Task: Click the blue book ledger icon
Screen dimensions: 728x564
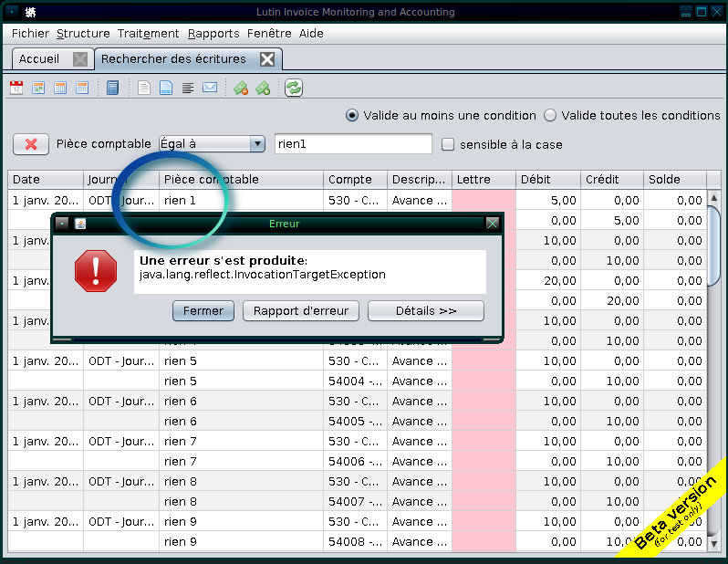Action: point(112,88)
